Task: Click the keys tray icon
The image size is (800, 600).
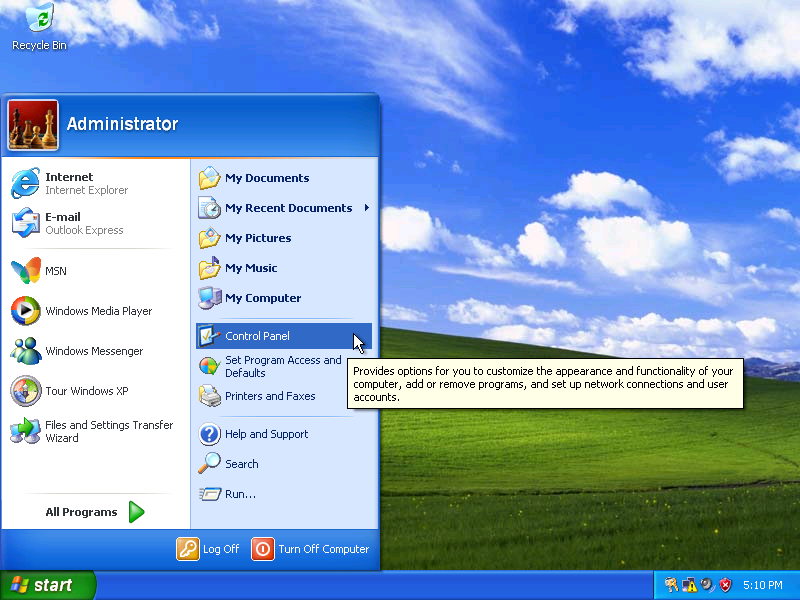Action: [x=671, y=585]
